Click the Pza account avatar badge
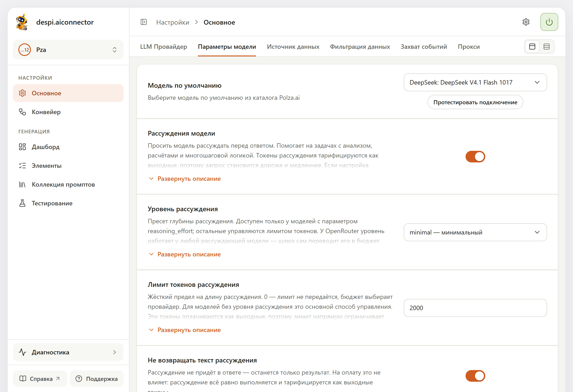This screenshot has width=573, height=392. (25, 50)
